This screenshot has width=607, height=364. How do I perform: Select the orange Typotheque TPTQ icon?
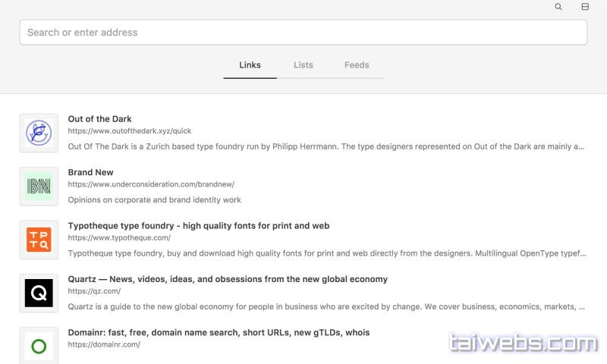click(39, 240)
